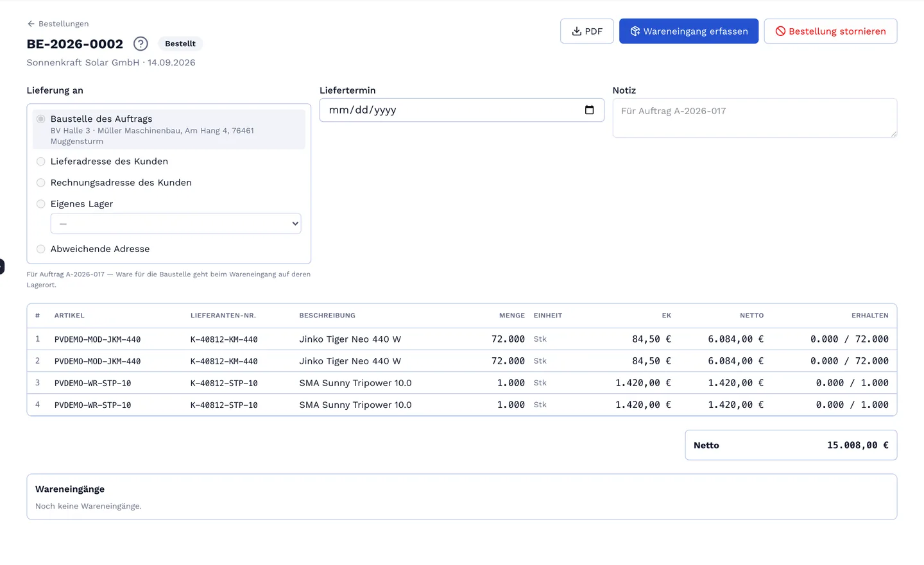Click the Wareneingänge section heading

click(x=70, y=489)
